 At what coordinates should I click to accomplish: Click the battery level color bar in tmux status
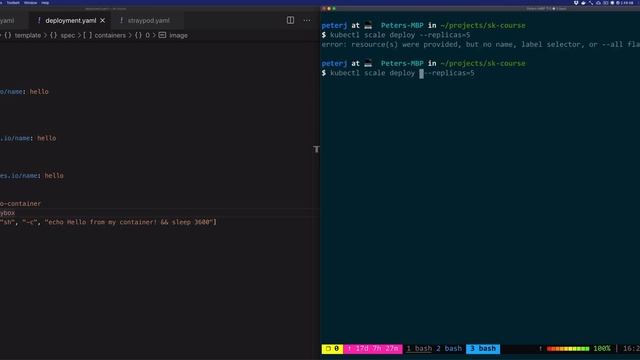(568, 349)
